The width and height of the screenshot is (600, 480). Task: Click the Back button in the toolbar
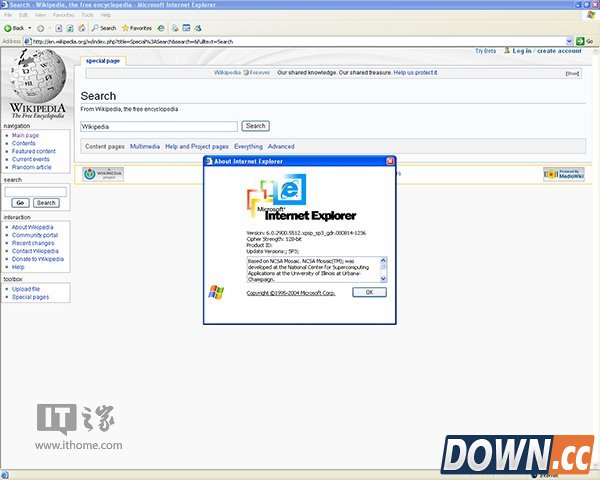point(14,28)
